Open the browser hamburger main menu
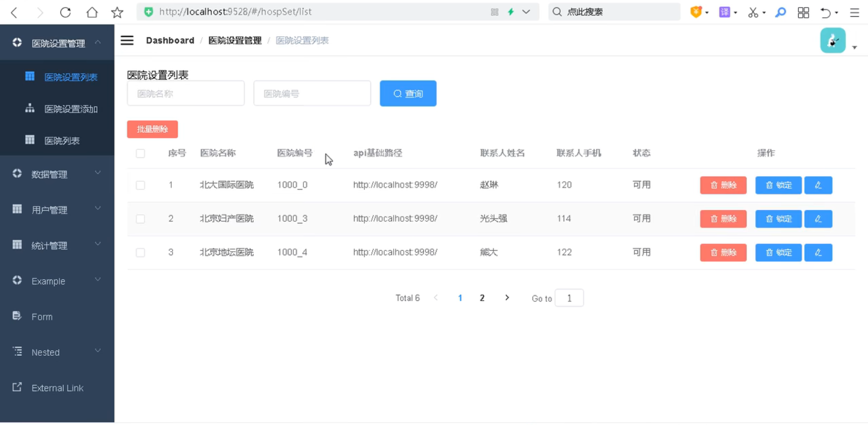The image size is (868, 425). [855, 12]
